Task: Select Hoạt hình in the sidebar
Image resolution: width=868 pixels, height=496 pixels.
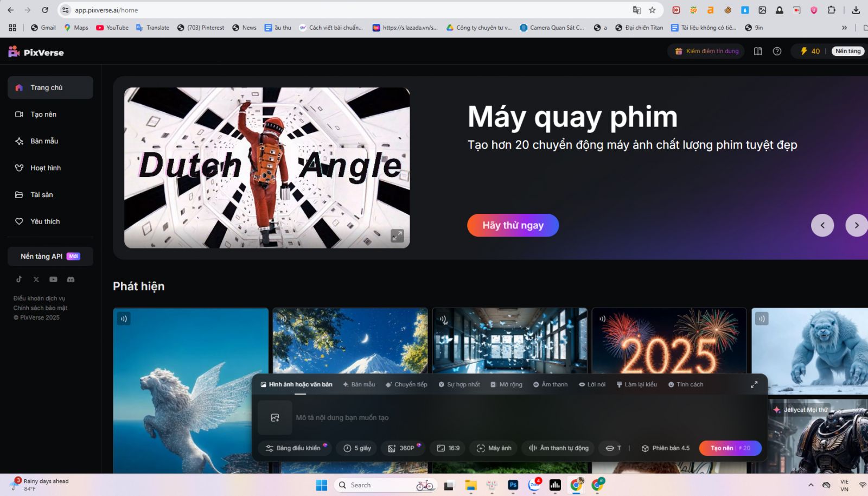Action: pos(46,168)
